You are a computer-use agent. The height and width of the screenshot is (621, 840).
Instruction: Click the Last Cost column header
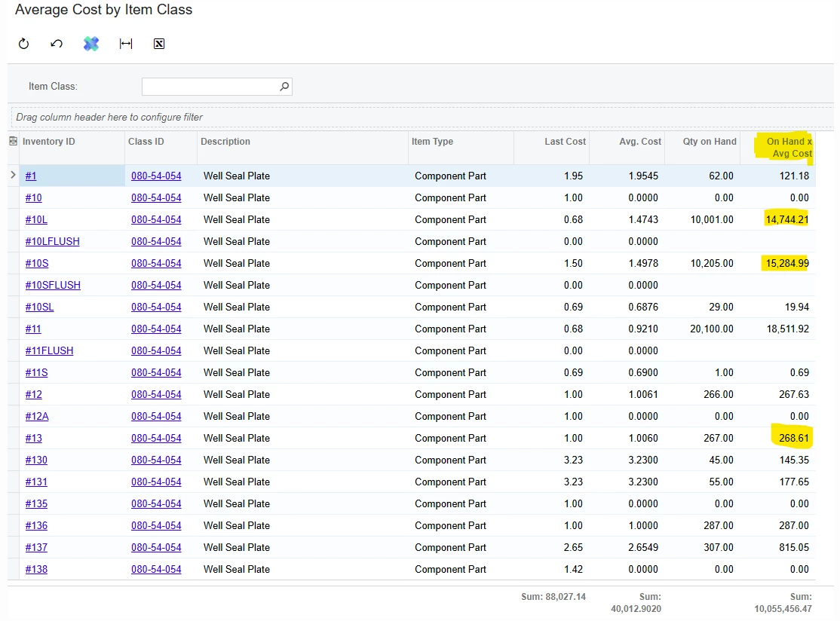pyautogui.click(x=566, y=142)
